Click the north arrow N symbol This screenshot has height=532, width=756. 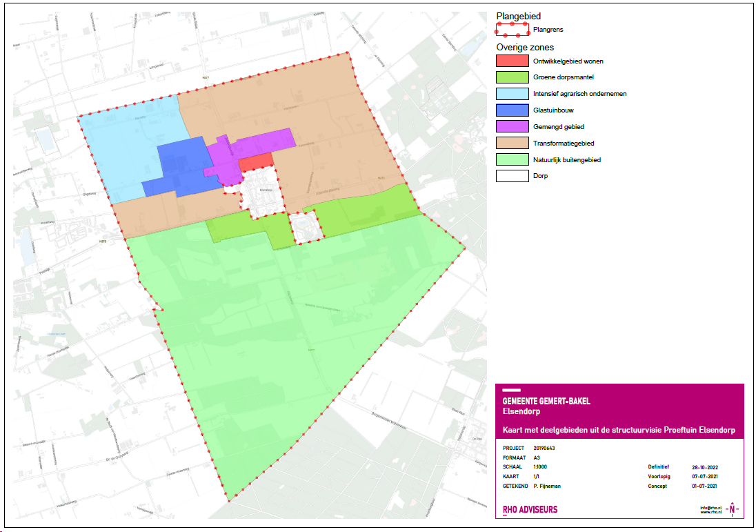732,509
